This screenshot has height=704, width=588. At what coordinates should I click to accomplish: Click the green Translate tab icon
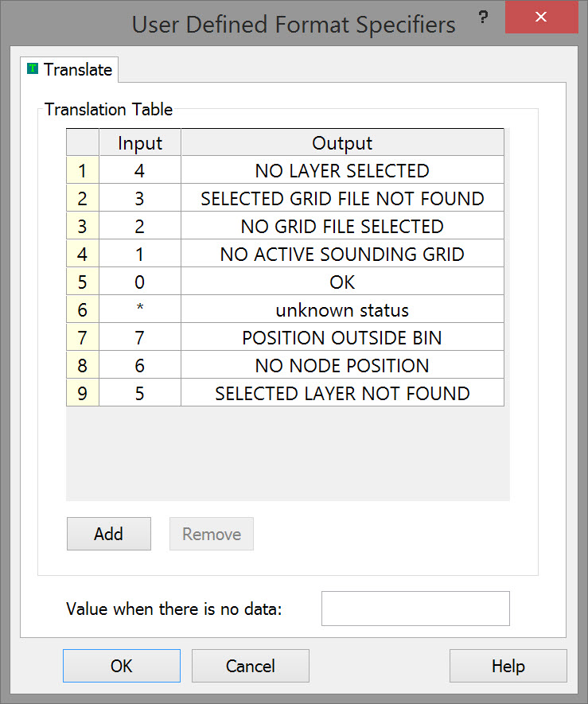(x=33, y=69)
